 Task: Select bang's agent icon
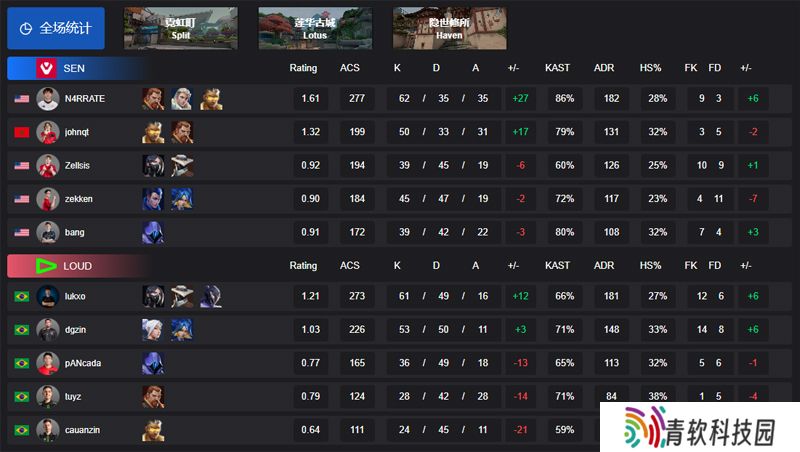click(x=153, y=233)
